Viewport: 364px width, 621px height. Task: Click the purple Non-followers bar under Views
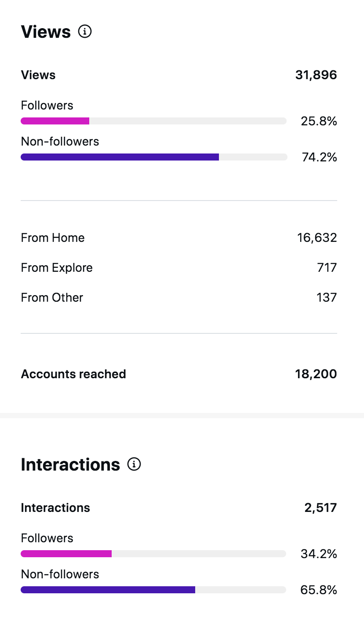pos(120,157)
